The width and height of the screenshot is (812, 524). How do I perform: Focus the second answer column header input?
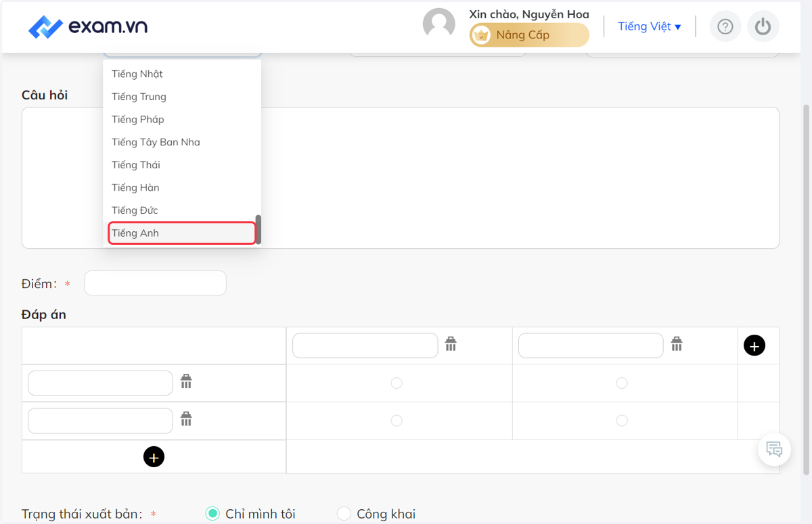coord(591,346)
